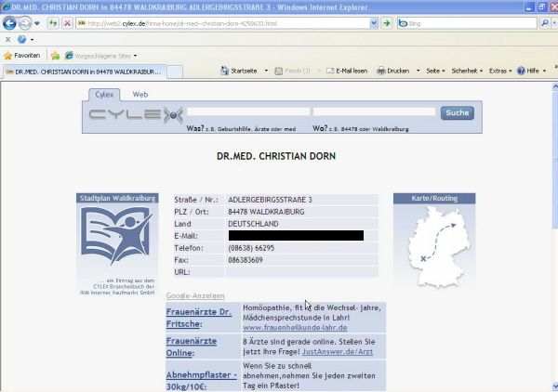
Task: Open Vorgeschlagene Sites suggestions
Action: coord(101,56)
